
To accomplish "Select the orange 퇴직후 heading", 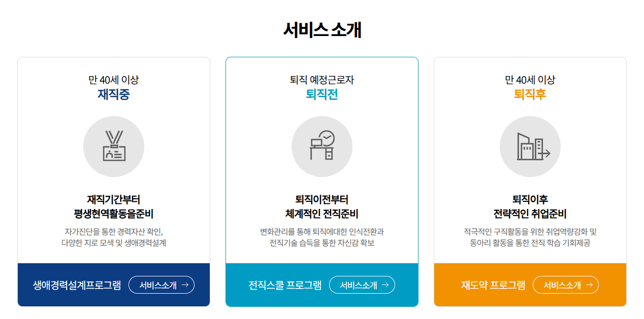I will pyautogui.click(x=530, y=94).
